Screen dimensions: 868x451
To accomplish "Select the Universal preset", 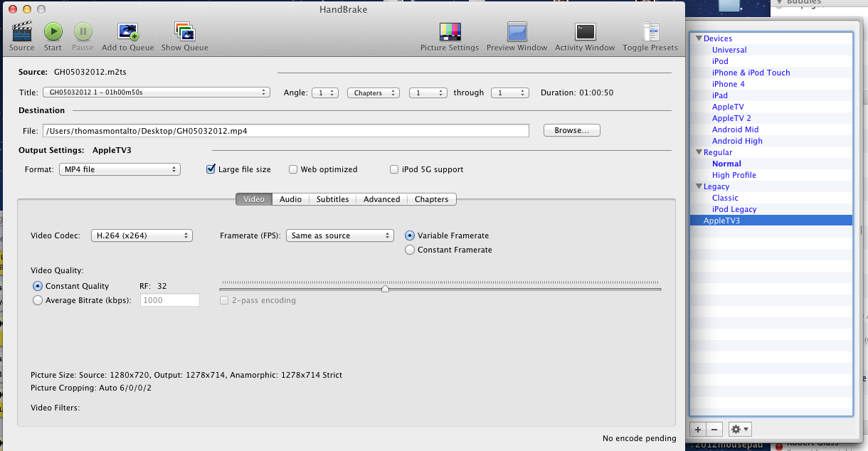I will tap(729, 50).
